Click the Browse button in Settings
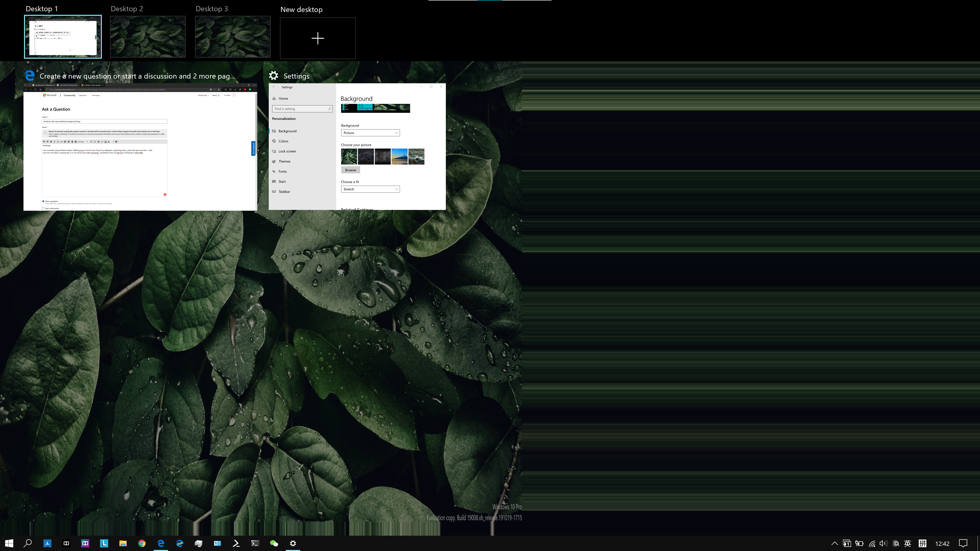This screenshot has width=980, height=551. click(x=350, y=170)
